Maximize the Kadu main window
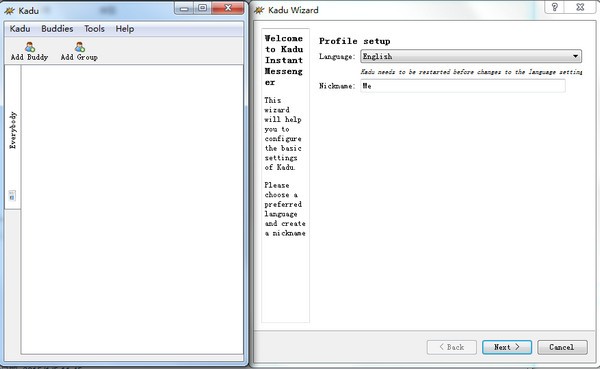Screen dimensions: 600x369 tap(202, 8)
